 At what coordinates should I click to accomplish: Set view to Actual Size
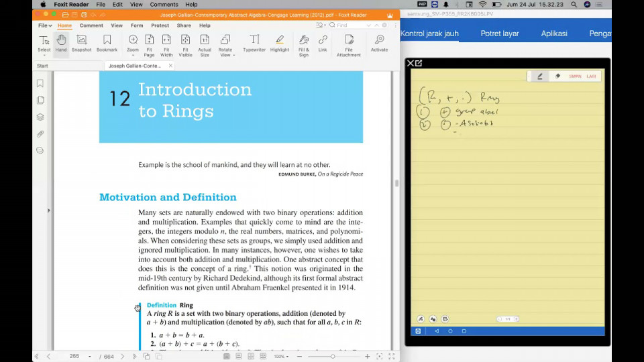coord(205,46)
